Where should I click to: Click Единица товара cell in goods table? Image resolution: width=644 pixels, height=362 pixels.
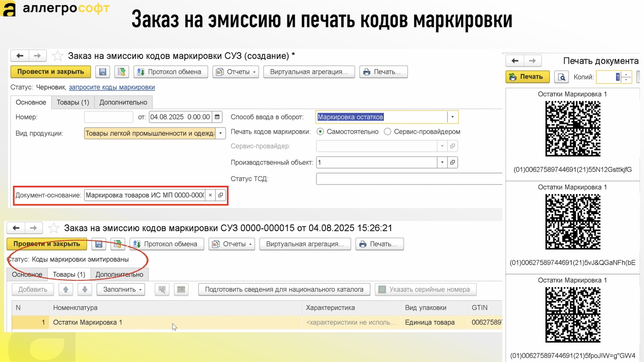(x=434, y=322)
